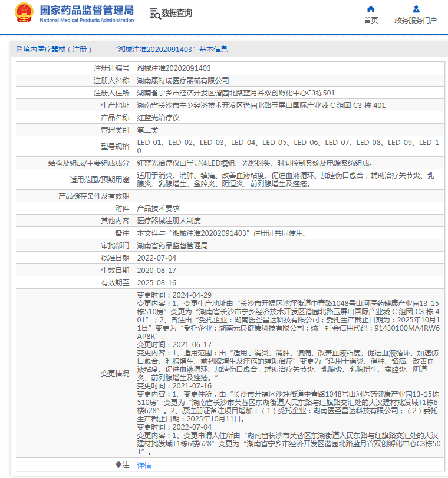Click the 结构及组成 value text
The height and width of the screenshot is (478, 448).
pyautogui.click(x=255, y=163)
